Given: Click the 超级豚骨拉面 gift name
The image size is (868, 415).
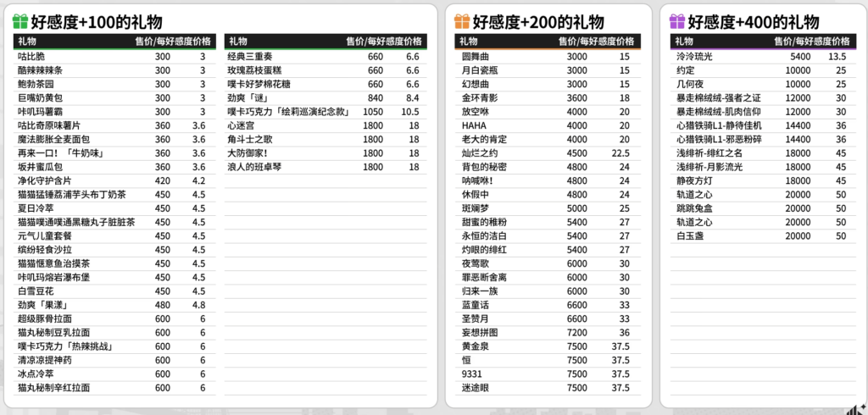Looking at the screenshot, I should click(x=45, y=319).
